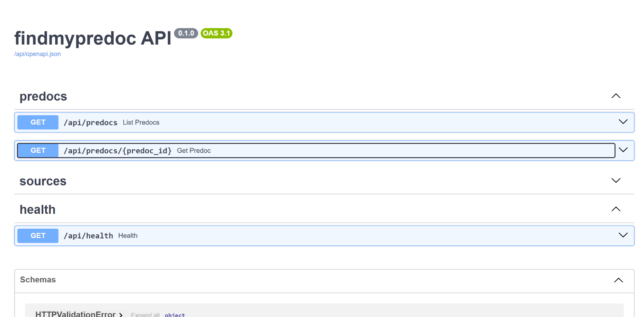Open the sources tag heading
This screenshot has width=644, height=317.
pos(43,181)
